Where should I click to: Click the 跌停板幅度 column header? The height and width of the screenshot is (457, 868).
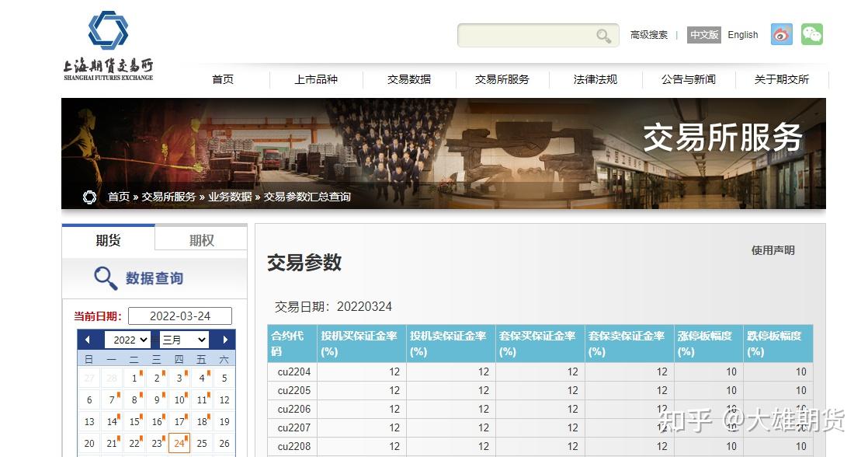click(x=778, y=344)
